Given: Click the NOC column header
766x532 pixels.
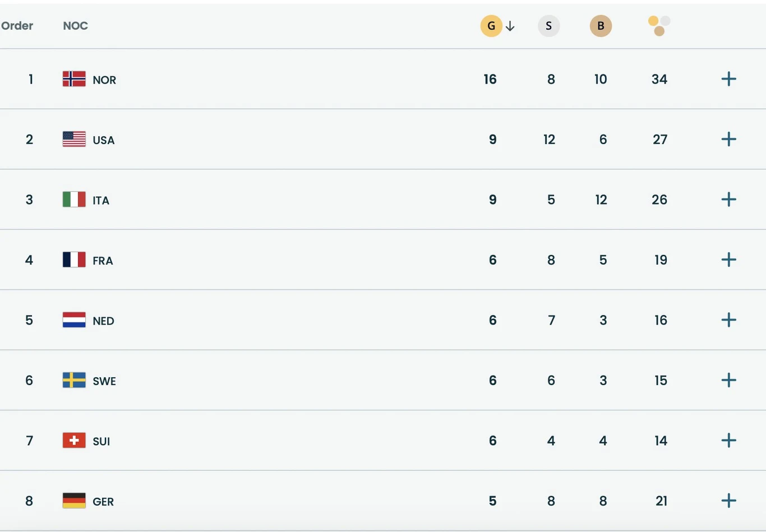Looking at the screenshot, I should (x=75, y=26).
